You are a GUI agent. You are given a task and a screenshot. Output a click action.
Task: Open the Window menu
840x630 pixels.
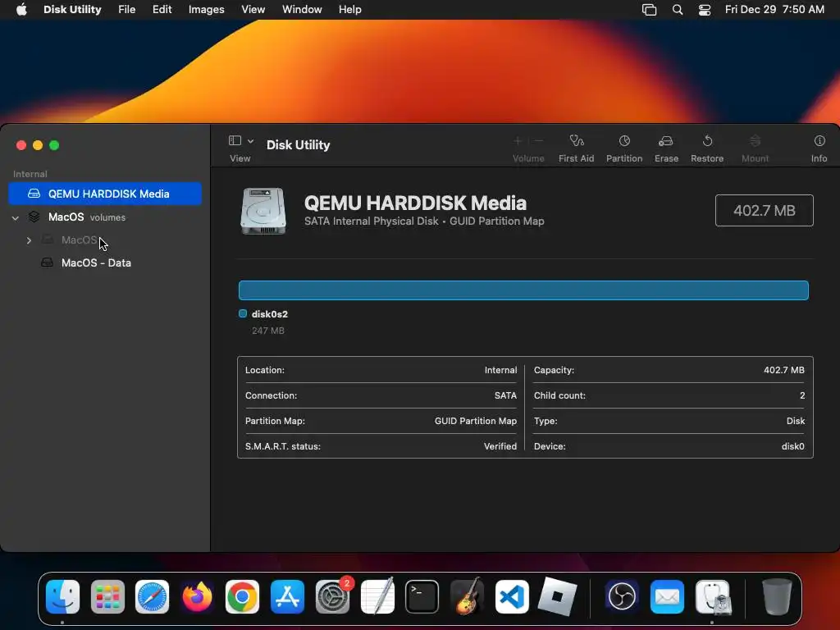click(302, 10)
